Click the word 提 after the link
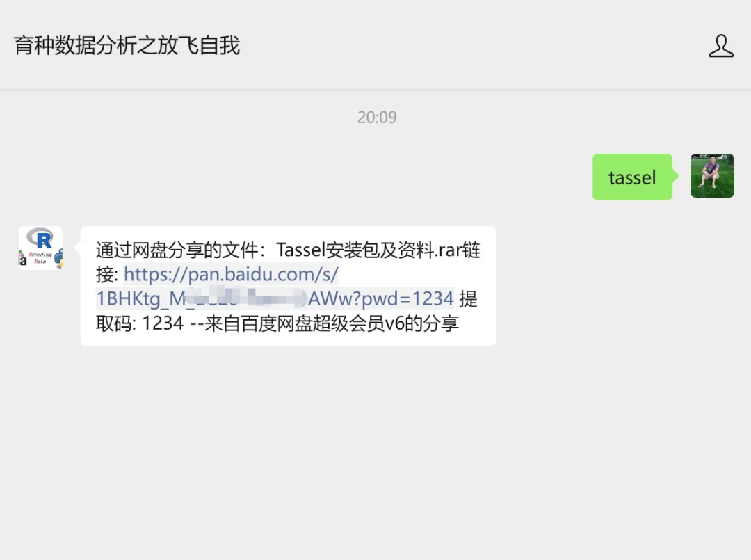 coord(469,299)
